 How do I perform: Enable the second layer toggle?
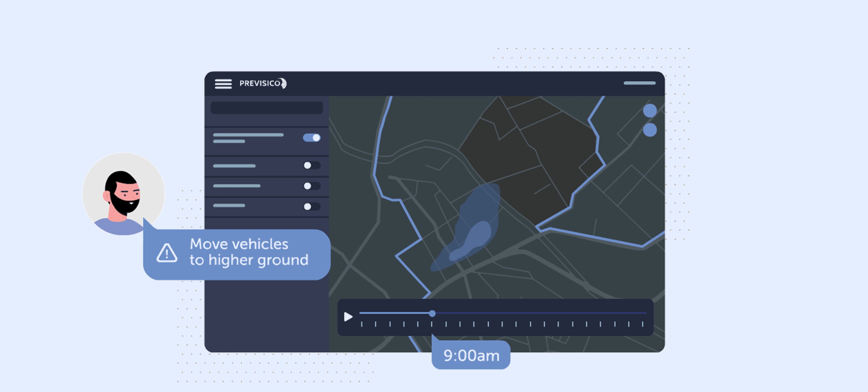tap(312, 165)
